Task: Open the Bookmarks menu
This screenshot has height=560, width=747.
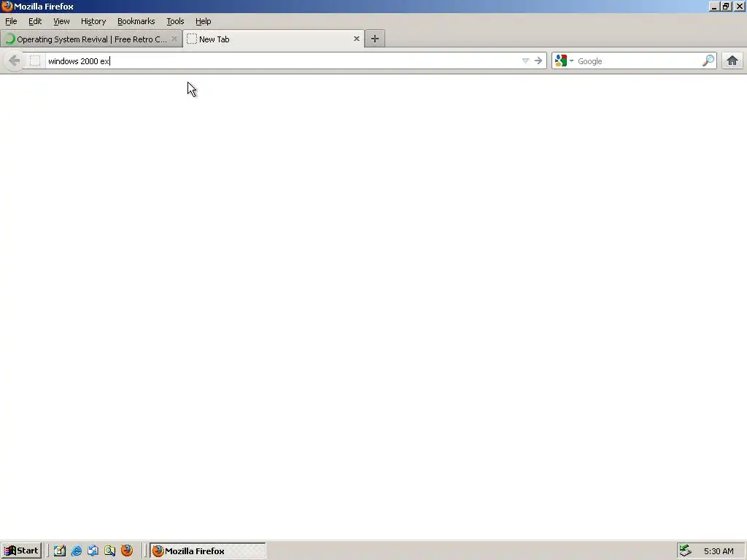Action: point(136,21)
